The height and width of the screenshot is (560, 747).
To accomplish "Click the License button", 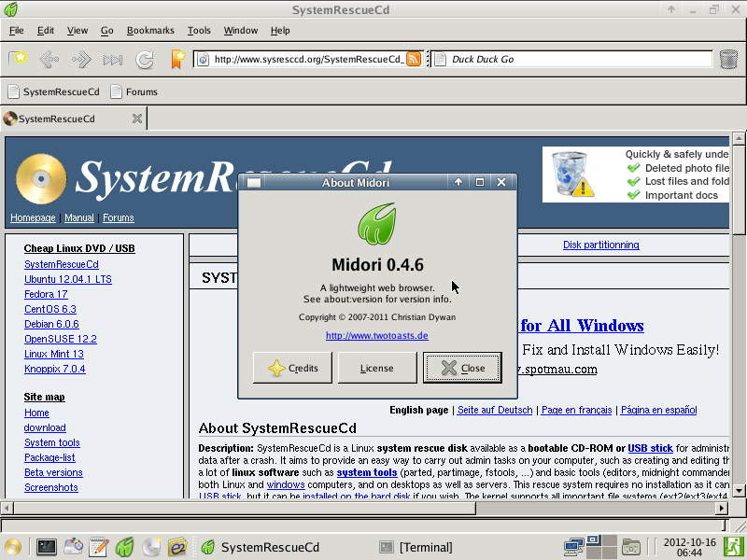I will 377,368.
